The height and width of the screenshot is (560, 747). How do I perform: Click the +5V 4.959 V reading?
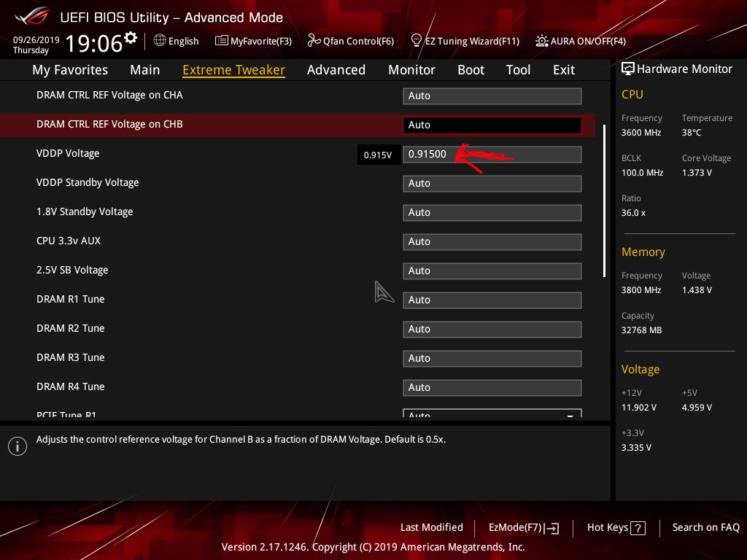697,408
